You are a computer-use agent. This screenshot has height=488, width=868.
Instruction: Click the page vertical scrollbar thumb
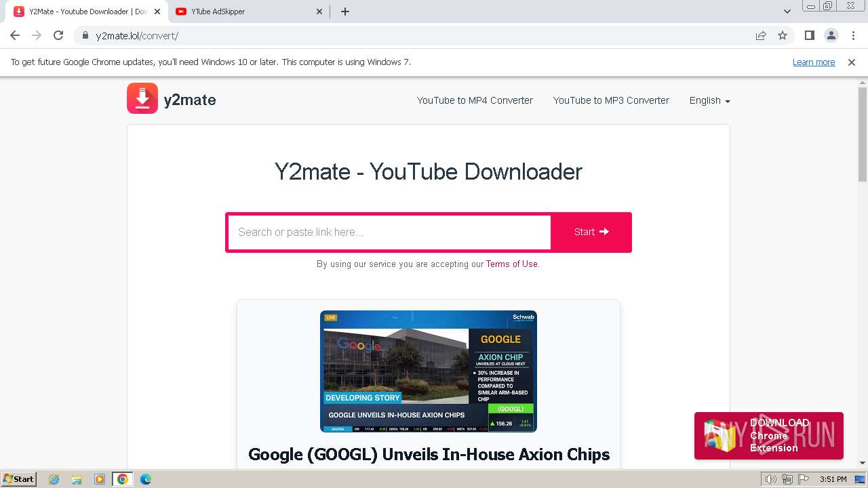[863, 134]
